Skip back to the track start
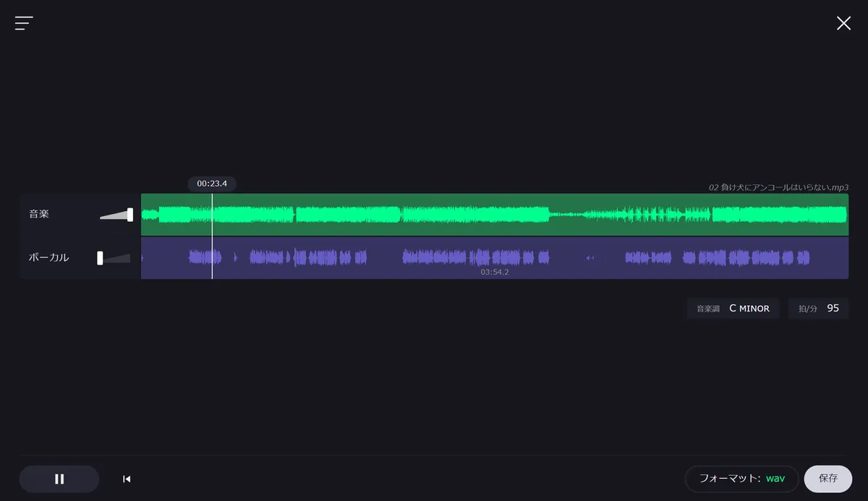The width and height of the screenshot is (868, 501). point(127,479)
